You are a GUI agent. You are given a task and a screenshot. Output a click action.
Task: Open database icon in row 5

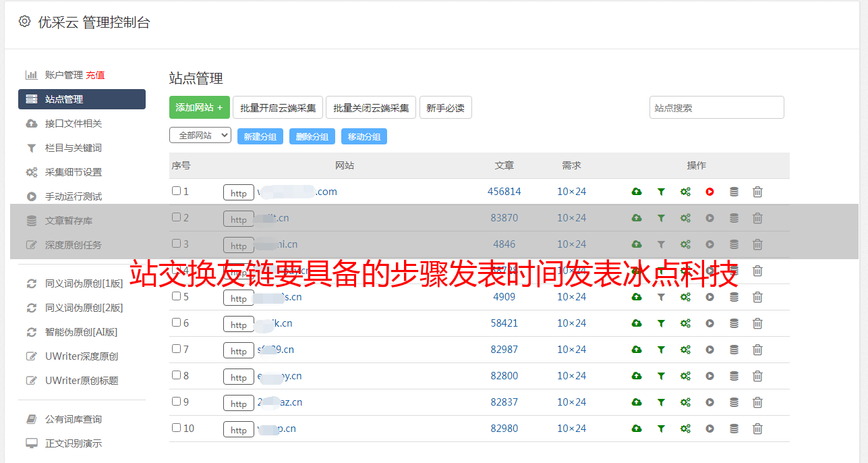pyautogui.click(x=734, y=297)
